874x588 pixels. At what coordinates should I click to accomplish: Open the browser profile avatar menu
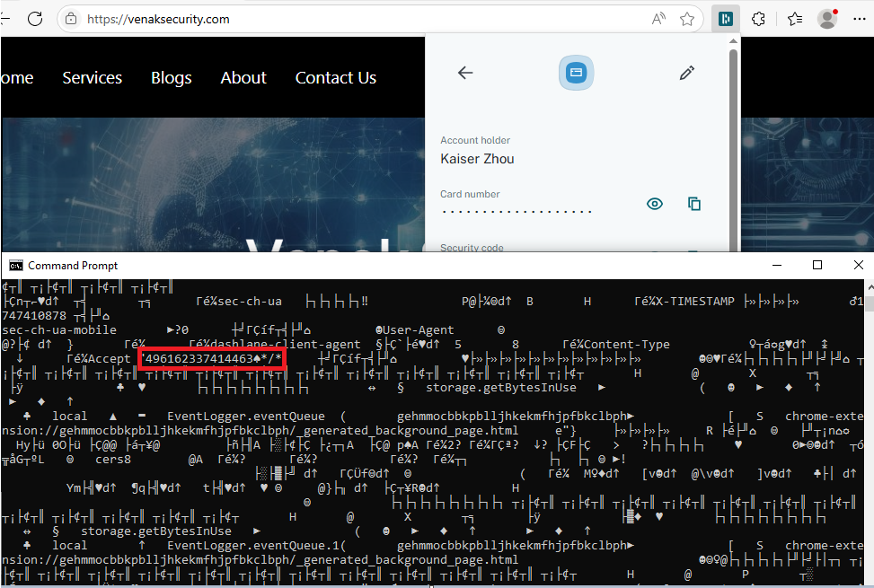(x=827, y=19)
